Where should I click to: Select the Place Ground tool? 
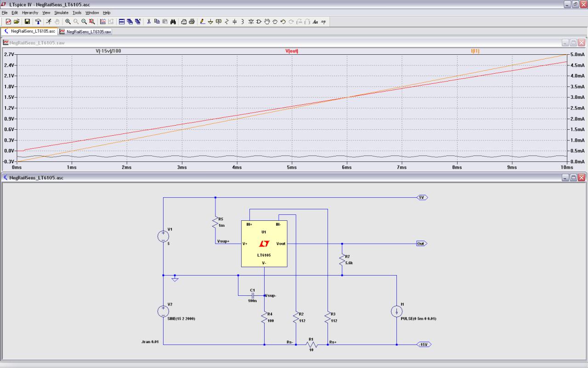210,22
